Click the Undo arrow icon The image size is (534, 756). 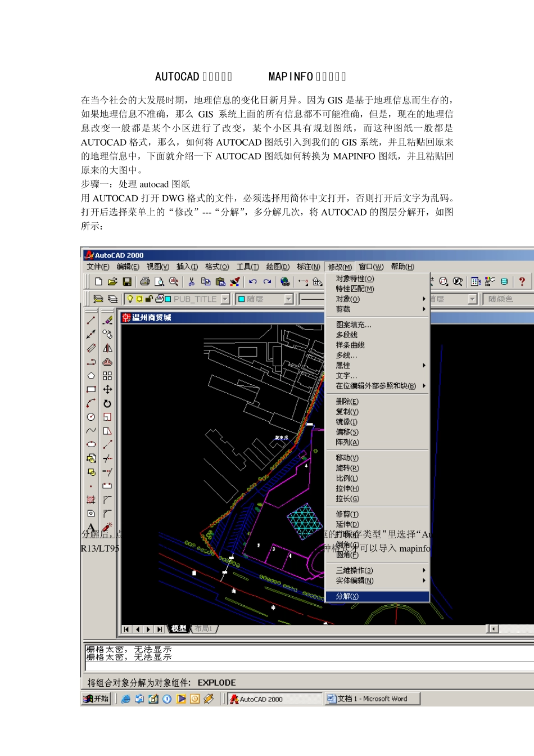click(253, 281)
